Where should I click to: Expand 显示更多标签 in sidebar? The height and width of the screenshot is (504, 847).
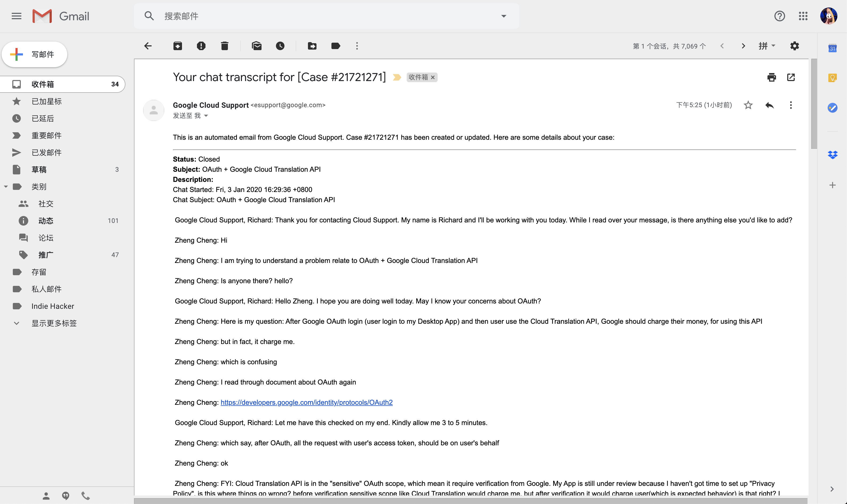coord(54,323)
